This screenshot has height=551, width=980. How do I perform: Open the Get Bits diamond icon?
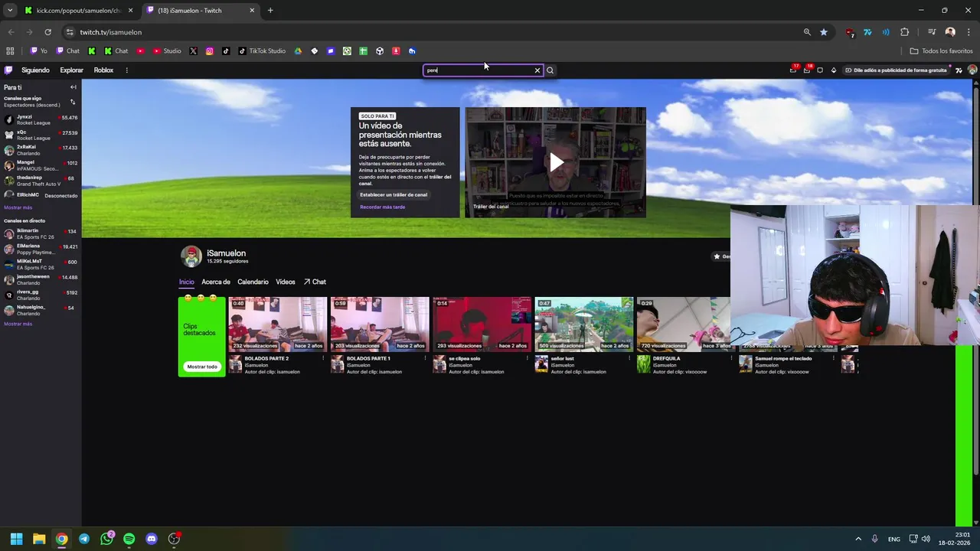(834, 70)
